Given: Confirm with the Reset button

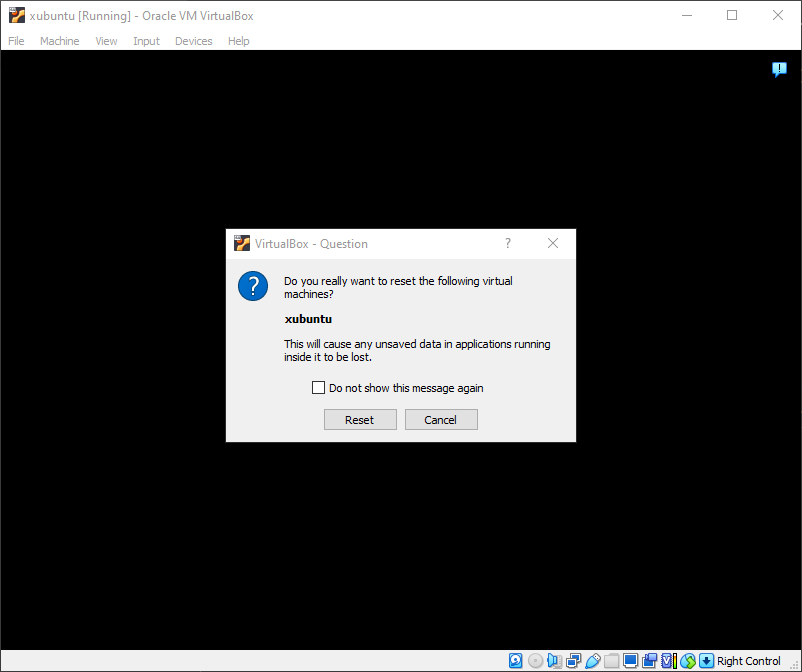Looking at the screenshot, I should (x=360, y=420).
